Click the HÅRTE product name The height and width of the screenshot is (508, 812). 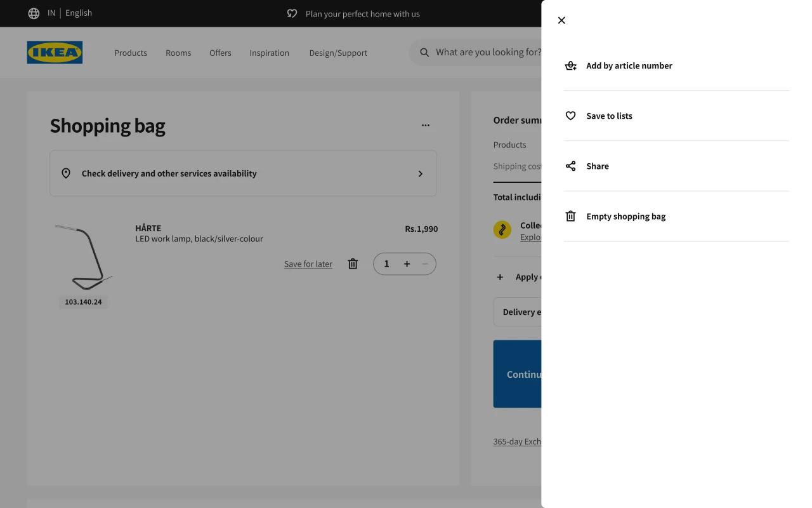pos(148,228)
